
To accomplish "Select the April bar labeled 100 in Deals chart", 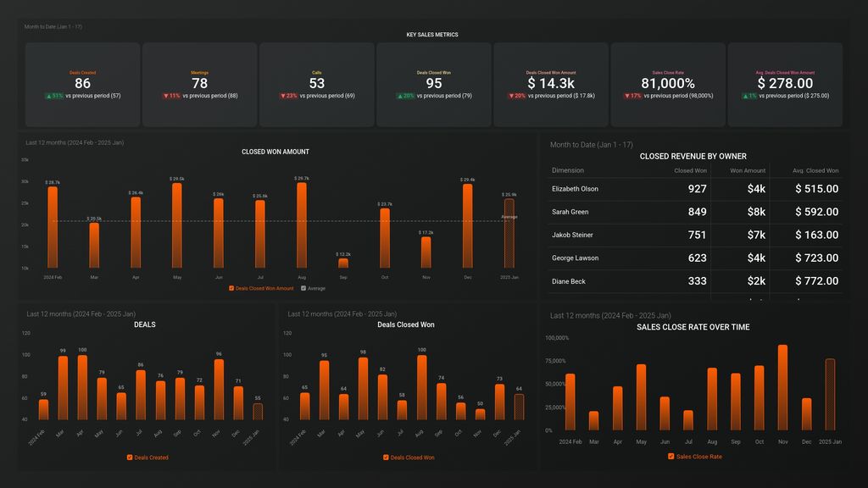I will pyautogui.click(x=82, y=387).
